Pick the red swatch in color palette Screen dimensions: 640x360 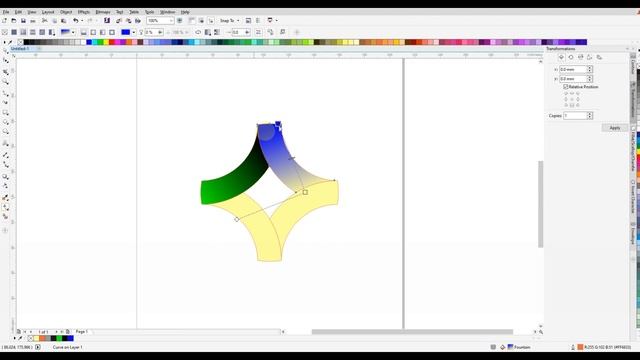coord(112,42)
